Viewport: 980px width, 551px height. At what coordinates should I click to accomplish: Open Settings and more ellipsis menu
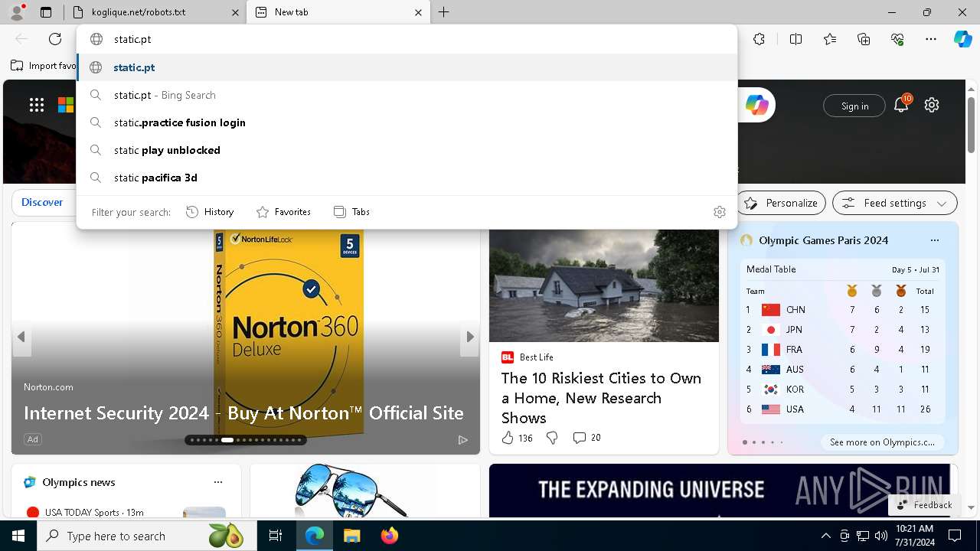coord(931,39)
